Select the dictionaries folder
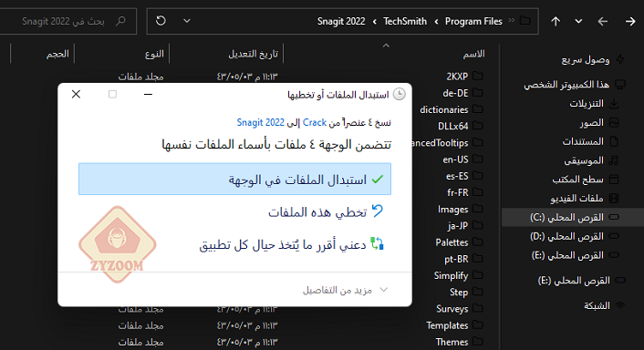The height and width of the screenshot is (350, 644). point(444,109)
